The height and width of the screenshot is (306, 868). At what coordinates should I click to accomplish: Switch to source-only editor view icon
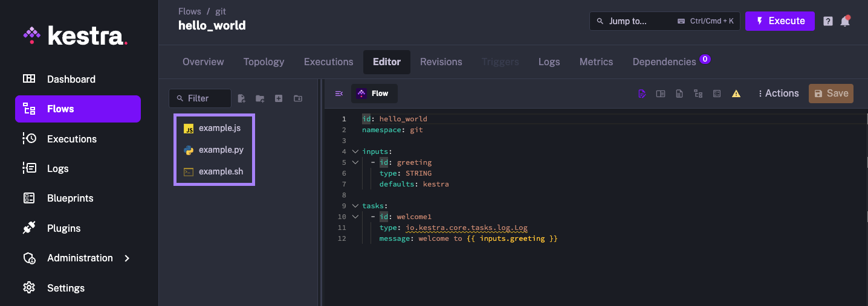pos(642,94)
